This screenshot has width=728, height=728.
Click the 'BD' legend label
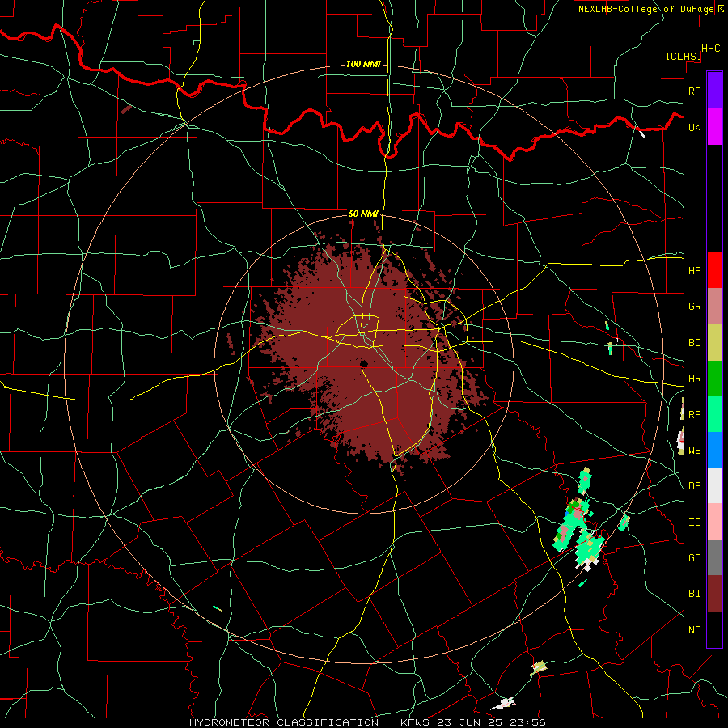coord(694,343)
